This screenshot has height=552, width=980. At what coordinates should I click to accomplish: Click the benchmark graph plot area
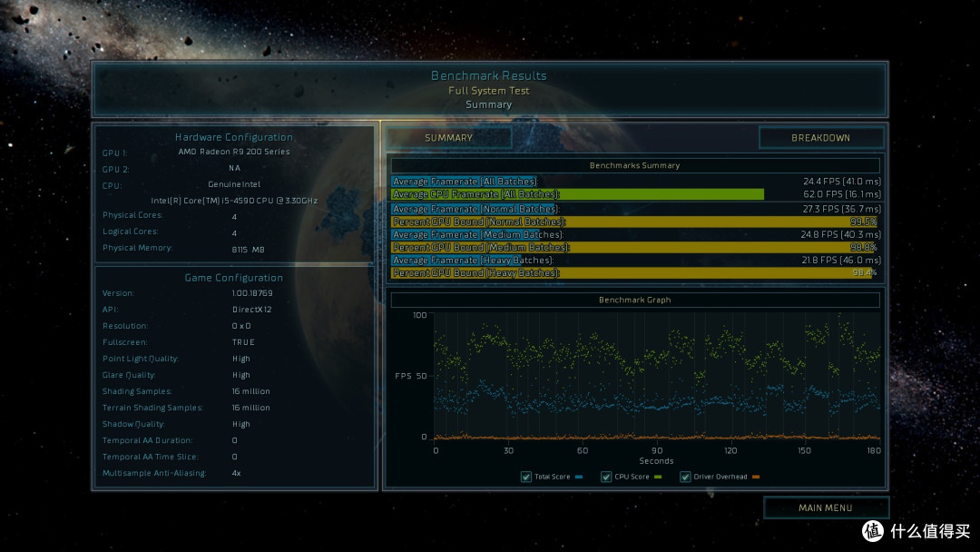[657, 376]
